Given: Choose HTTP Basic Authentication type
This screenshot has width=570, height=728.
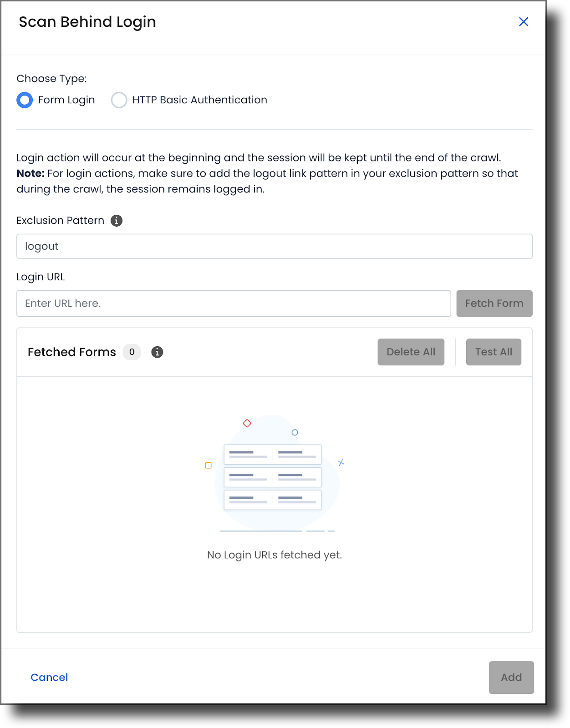Looking at the screenshot, I should coord(119,100).
